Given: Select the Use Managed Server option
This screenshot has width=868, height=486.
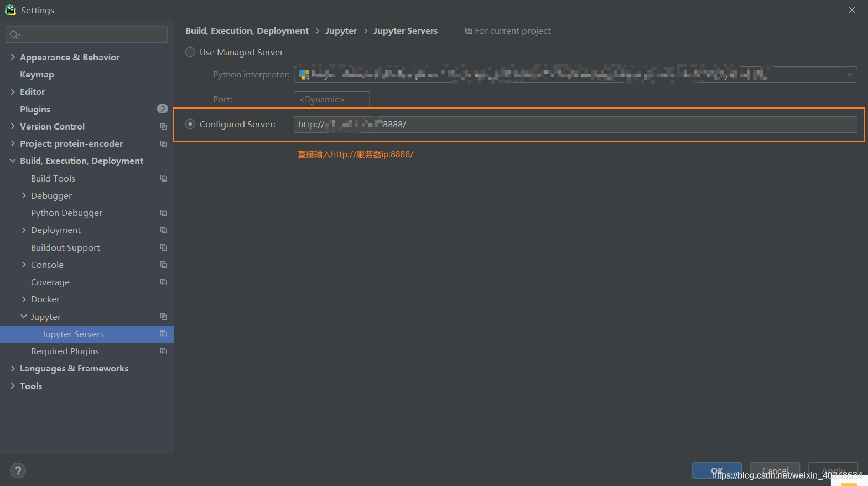Looking at the screenshot, I should pos(190,52).
